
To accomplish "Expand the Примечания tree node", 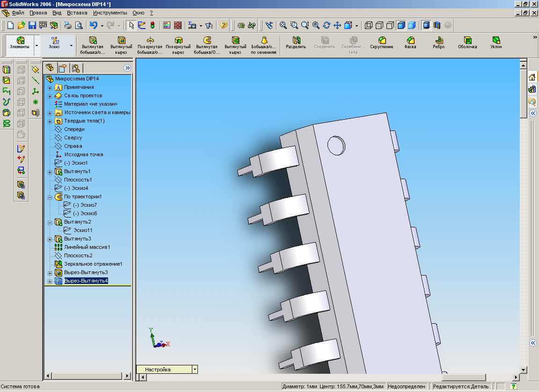I will (x=50, y=87).
